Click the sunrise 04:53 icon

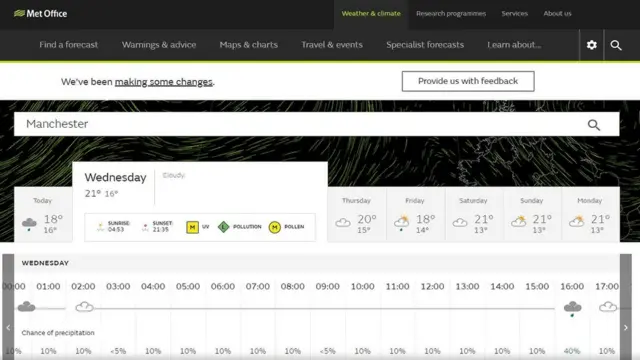pos(100,227)
